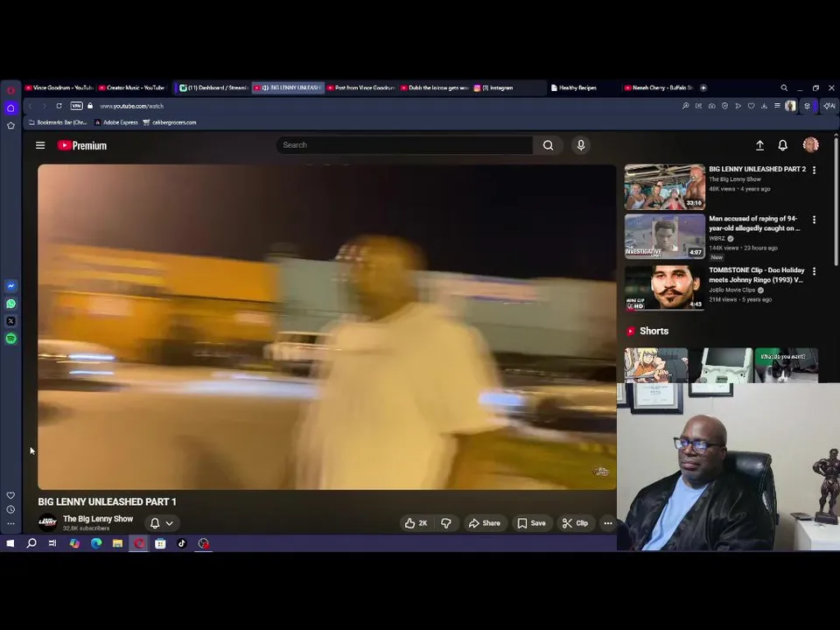840x630 pixels.
Task: Save the video to a playlist
Action: [x=531, y=523]
